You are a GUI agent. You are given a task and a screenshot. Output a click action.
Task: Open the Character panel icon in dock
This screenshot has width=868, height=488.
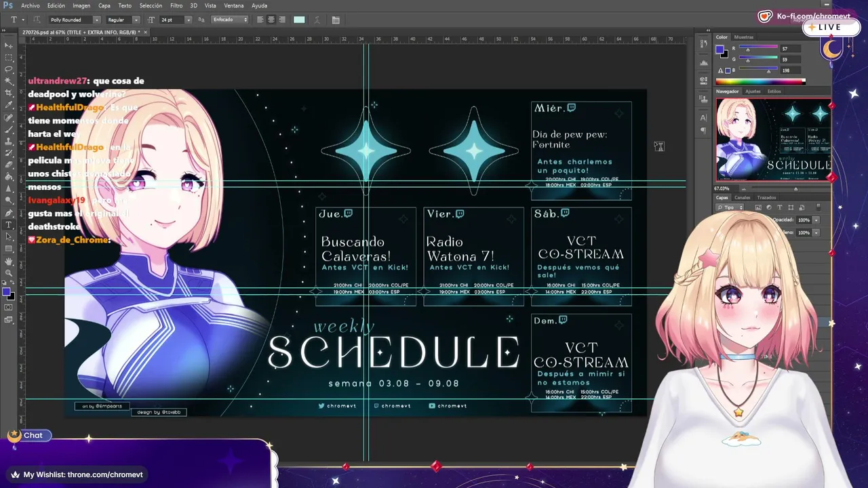(703, 117)
